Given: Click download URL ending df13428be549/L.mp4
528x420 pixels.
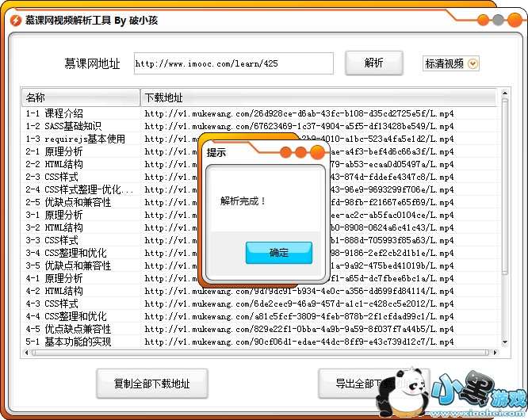Looking at the screenshot, I should [x=299, y=126].
